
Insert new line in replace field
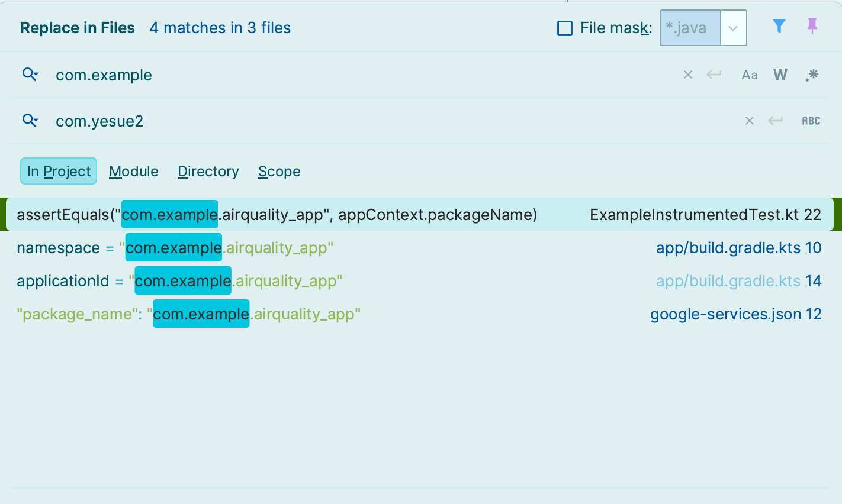(776, 121)
